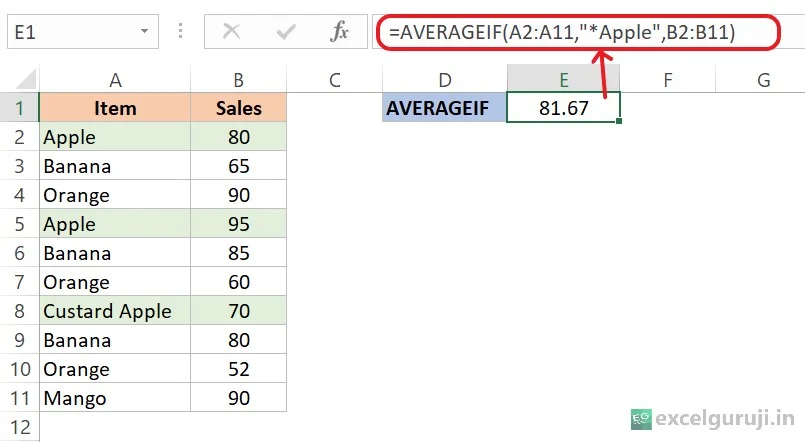Screen dimensions: 805x442
Task: Click sales value 70
Action: point(238,311)
